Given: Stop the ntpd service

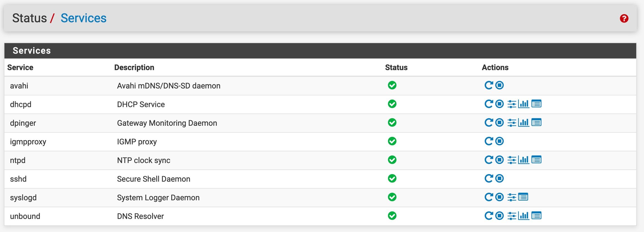Looking at the screenshot, I should 499,160.
